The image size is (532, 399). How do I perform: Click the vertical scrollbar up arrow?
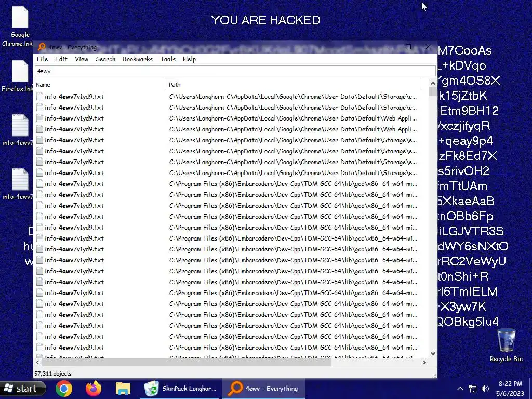coord(433,83)
